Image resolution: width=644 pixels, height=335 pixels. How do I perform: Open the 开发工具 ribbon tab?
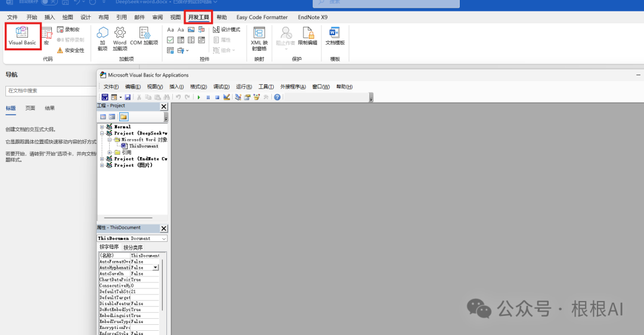tap(199, 17)
